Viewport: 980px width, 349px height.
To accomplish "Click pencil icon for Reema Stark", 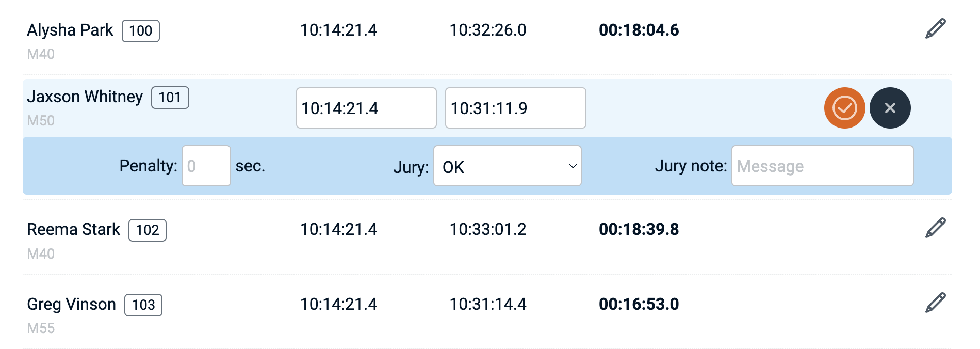I will point(935,228).
